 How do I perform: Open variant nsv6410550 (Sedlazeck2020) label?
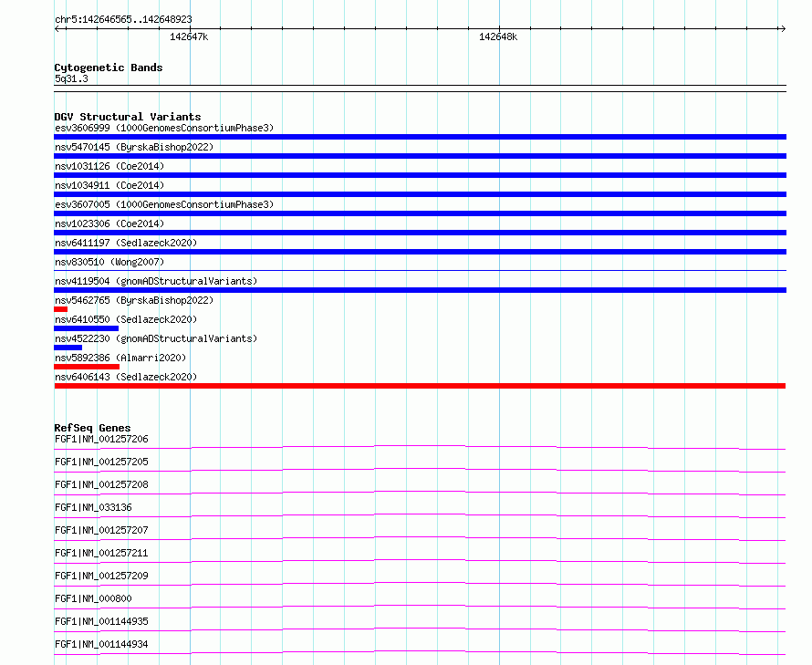tap(126, 319)
